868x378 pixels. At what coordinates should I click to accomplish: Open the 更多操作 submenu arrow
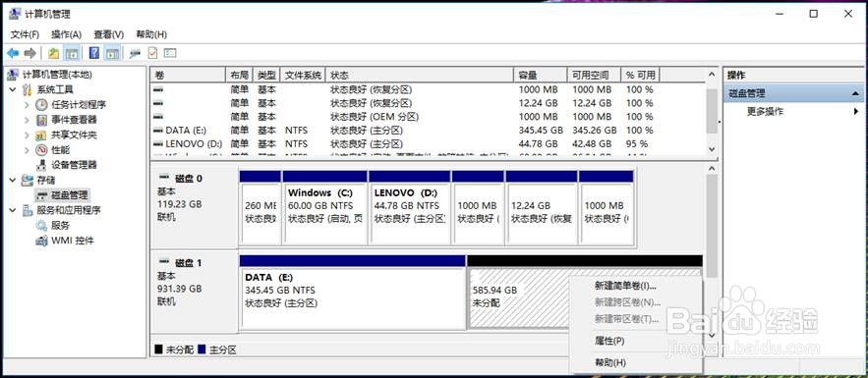(856, 111)
